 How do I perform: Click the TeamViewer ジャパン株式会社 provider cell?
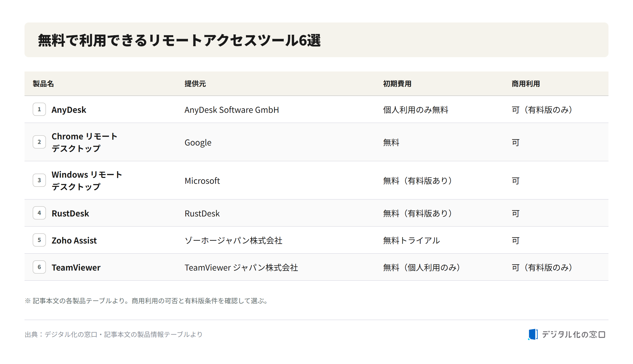point(241,268)
